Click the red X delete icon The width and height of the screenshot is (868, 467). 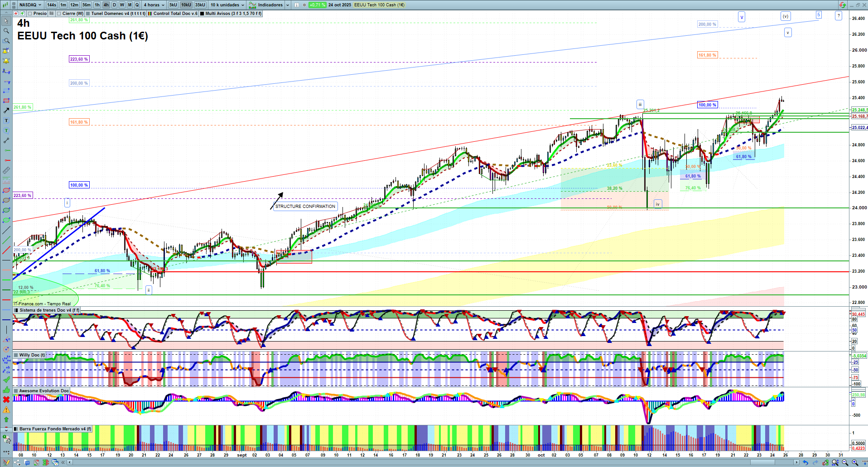6,400
